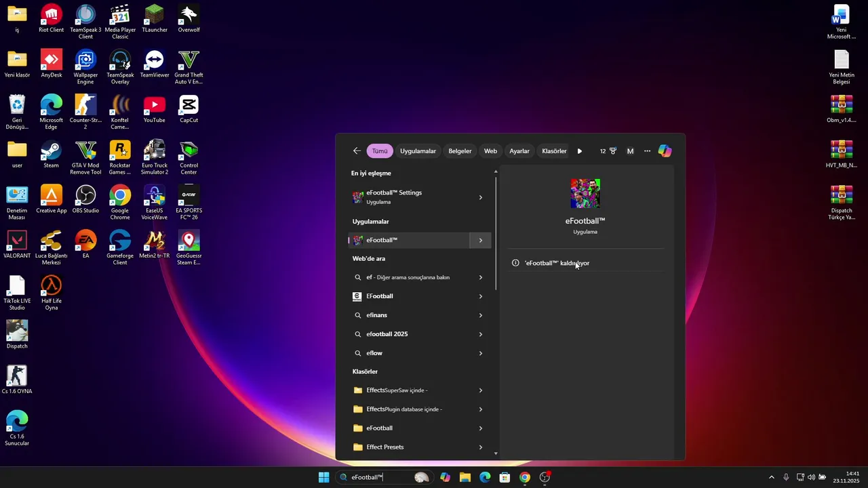Open Half Life Oyna shortcut
The width and height of the screenshot is (868, 488).
(52, 293)
